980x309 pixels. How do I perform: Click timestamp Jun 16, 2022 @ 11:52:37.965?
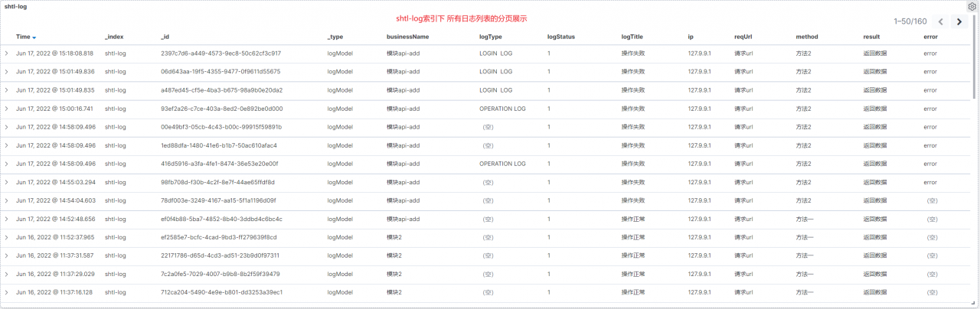tap(55, 237)
